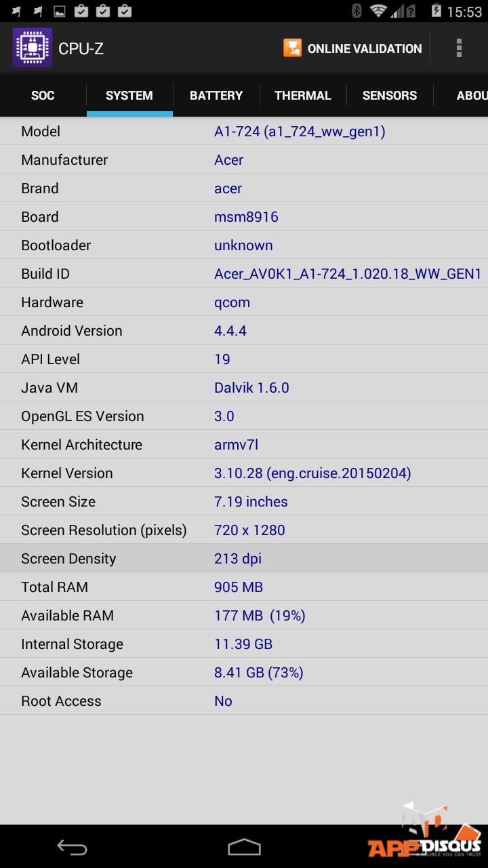Select the Screen Density row
This screenshot has width=488, height=868.
point(244,559)
